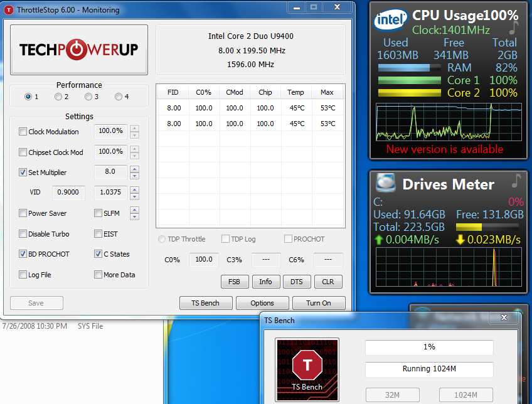Increase Clock Modulation with the up arrow
Screen dimensions: 532x404
135,128
